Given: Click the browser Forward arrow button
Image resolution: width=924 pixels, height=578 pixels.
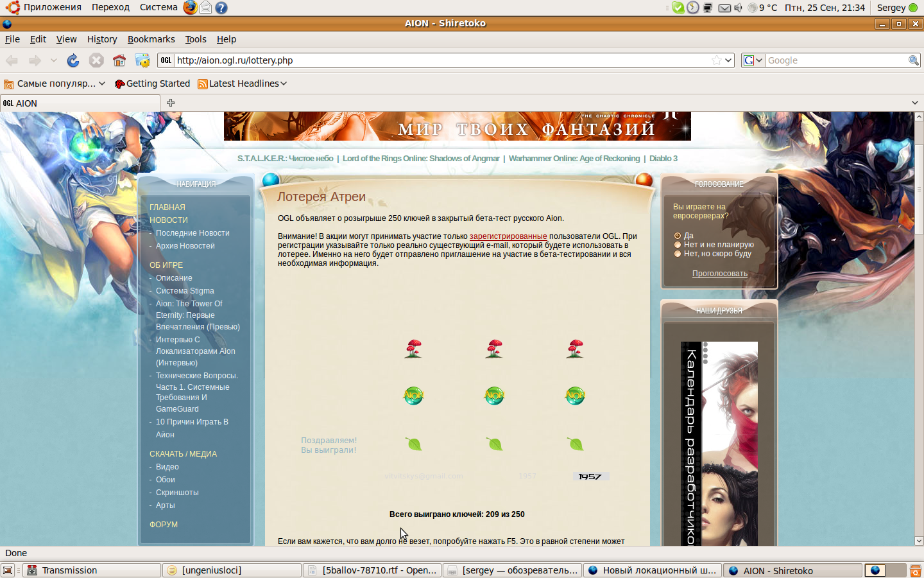Looking at the screenshot, I should [x=35, y=60].
